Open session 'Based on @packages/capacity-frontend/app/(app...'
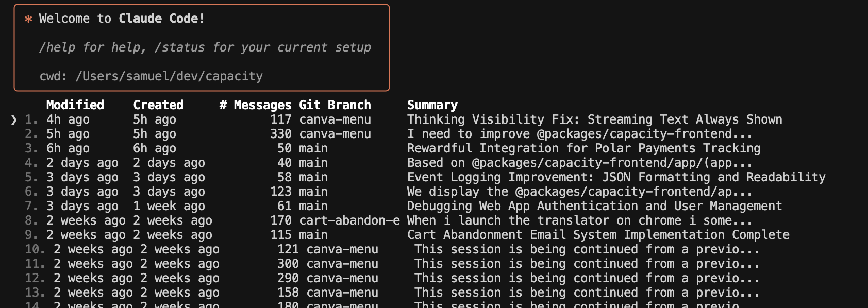The image size is (868, 308). pos(580,163)
